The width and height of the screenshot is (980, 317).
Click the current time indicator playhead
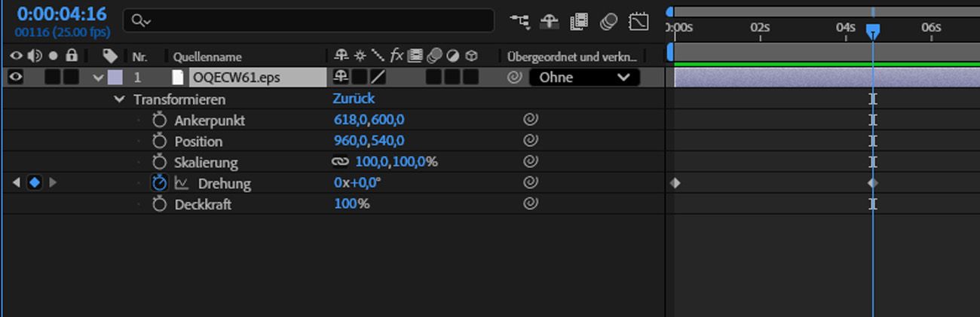872,31
